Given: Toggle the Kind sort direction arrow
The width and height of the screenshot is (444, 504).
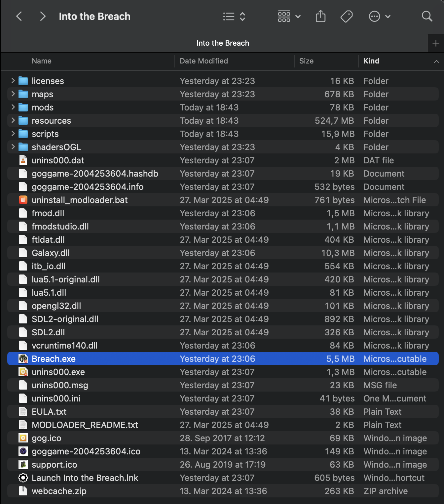Looking at the screenshot, I should pyautogui.click(x=436, y=61).
